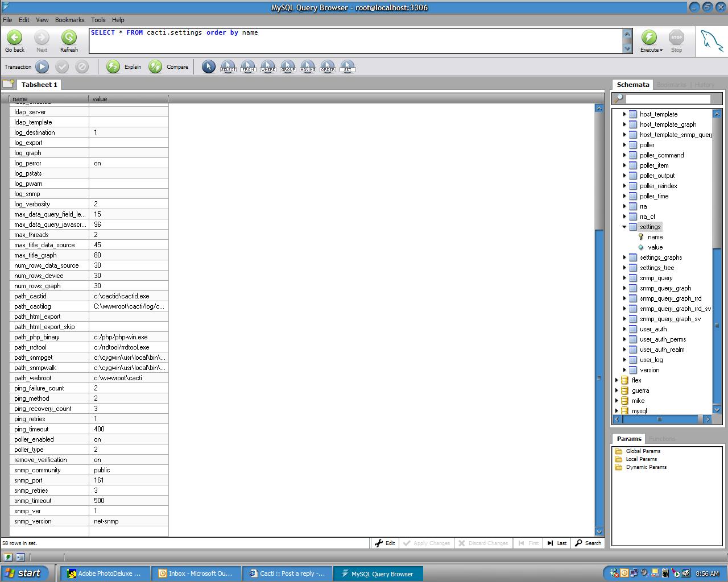The image size is (728, 582).
Task: Expand the settings_graphs table
Action: [624, 257]
